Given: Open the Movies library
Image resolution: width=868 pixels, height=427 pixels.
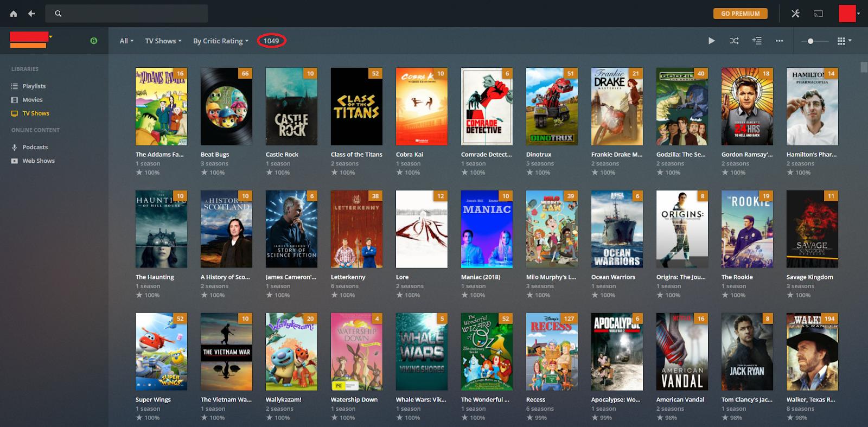Looking at the screenshot, I should point(32,100).
